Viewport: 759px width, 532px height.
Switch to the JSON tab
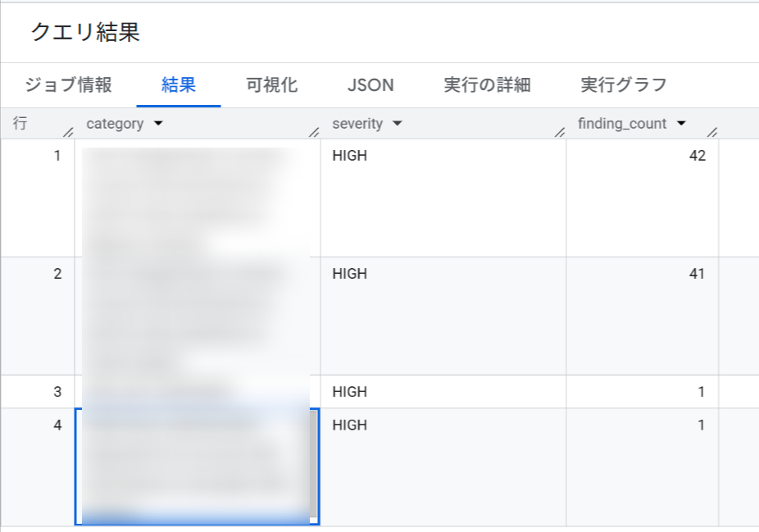coord(369,84)
